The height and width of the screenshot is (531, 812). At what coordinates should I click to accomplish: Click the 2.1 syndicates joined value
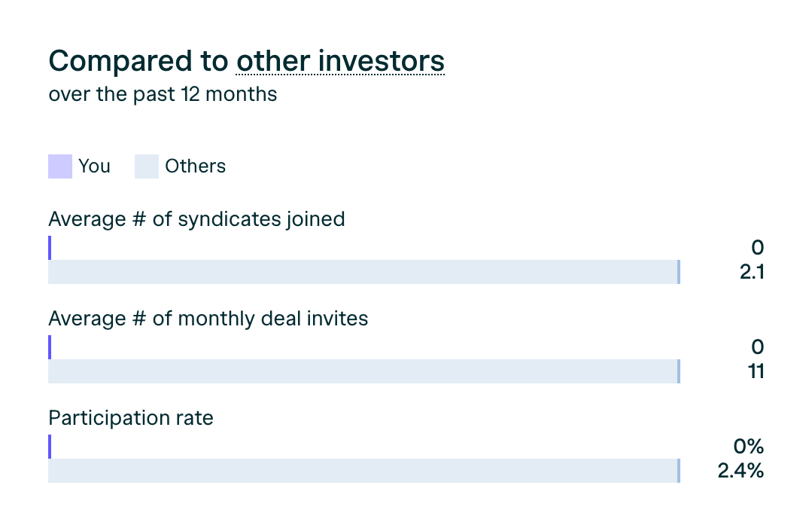[752, 272]
